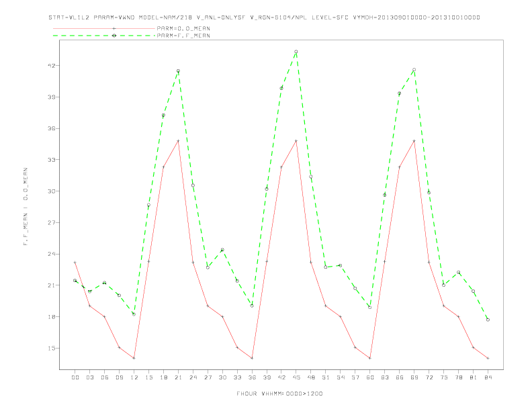This screenshot has height=411, width=532.
Task: Click the y-axis tick label 18
Action: 52,317
